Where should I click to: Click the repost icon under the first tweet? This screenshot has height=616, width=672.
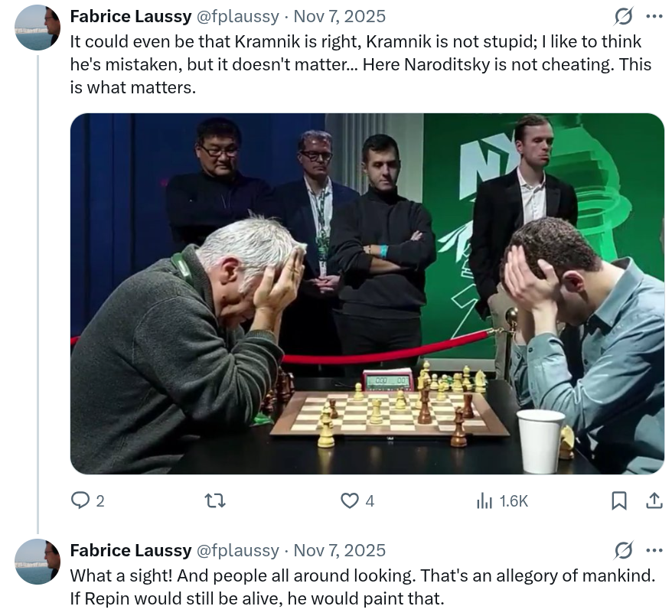[215, 500]
